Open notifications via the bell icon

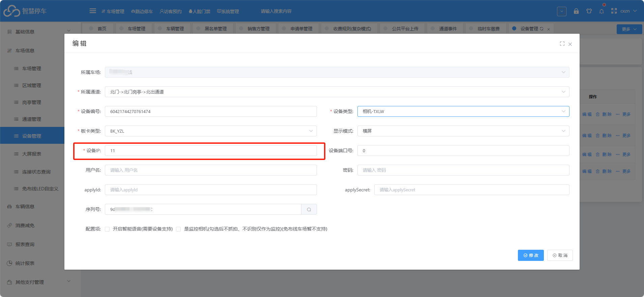tap(602, 11)
